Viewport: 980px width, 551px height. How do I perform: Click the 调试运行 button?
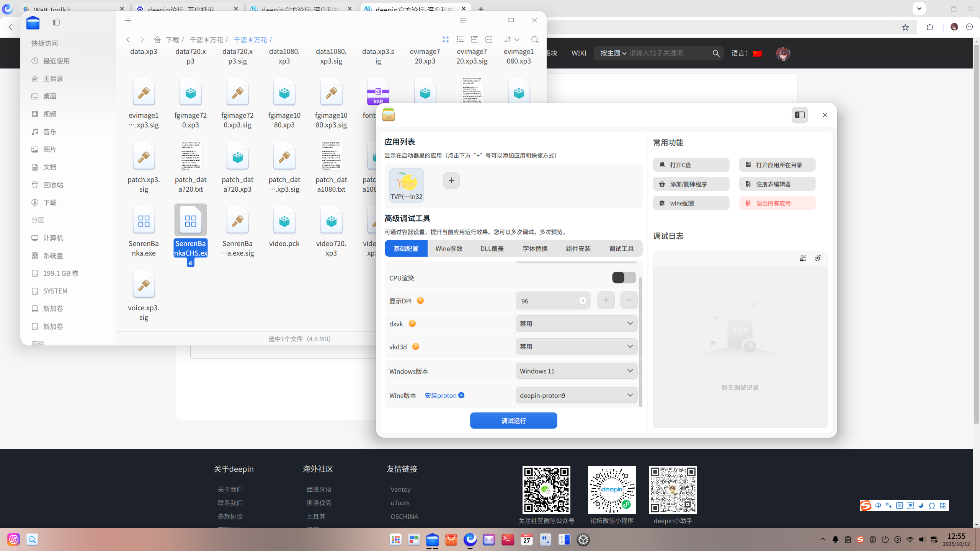(513, 421)
